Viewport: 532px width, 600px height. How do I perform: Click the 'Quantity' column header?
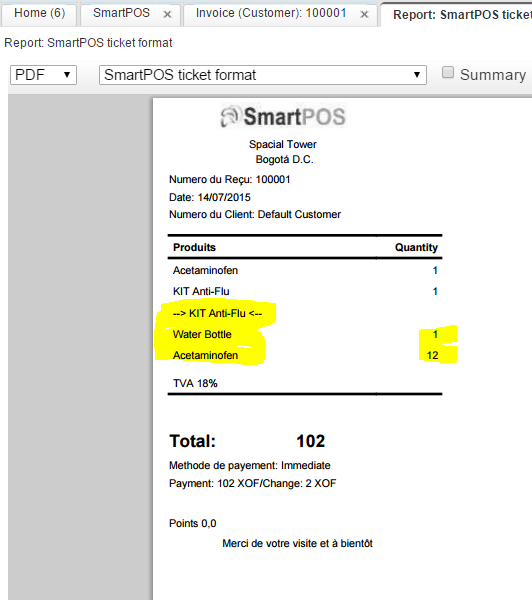pos(416,247)
